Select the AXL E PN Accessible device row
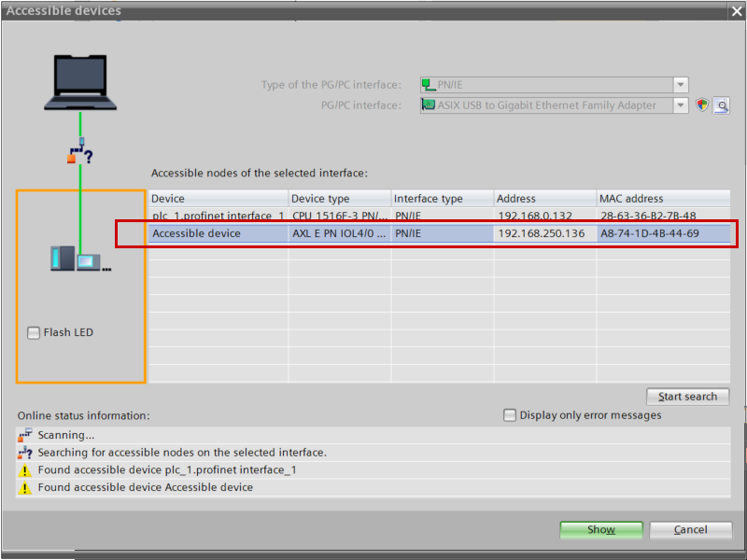Viewport: 747px width, 560px height. point(218,233)
